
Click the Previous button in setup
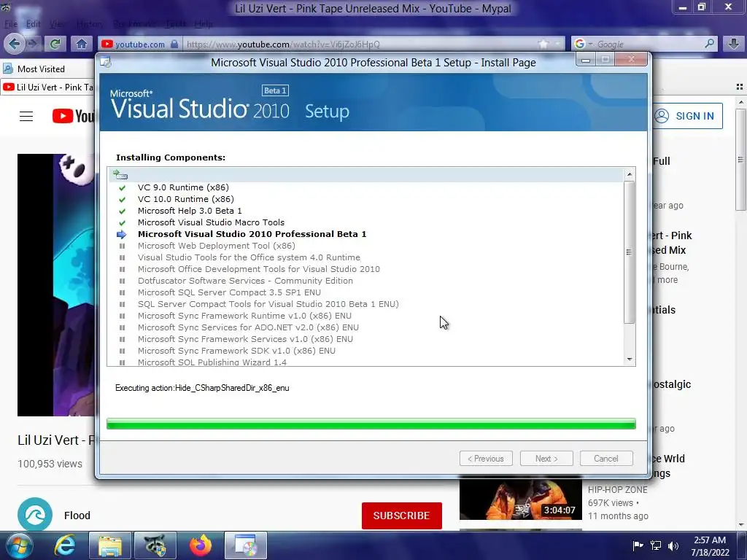(486, 459)
